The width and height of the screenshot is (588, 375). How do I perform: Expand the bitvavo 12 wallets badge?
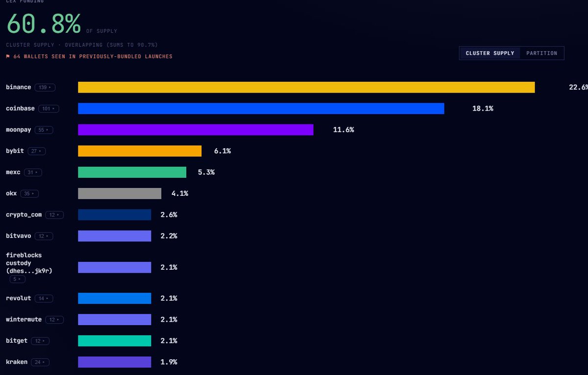pyautogui.click(x=44, y=236)
